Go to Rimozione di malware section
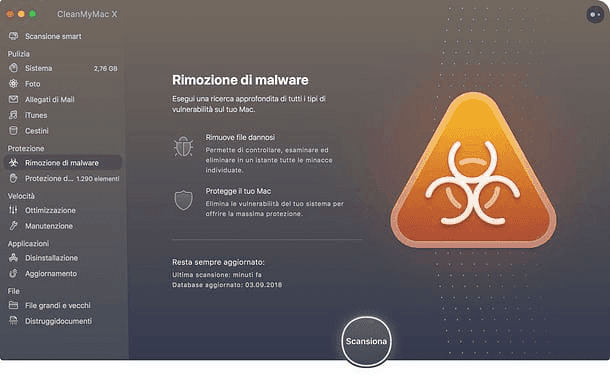The width and height of the screenshot is (610, 385). [63, 163]
